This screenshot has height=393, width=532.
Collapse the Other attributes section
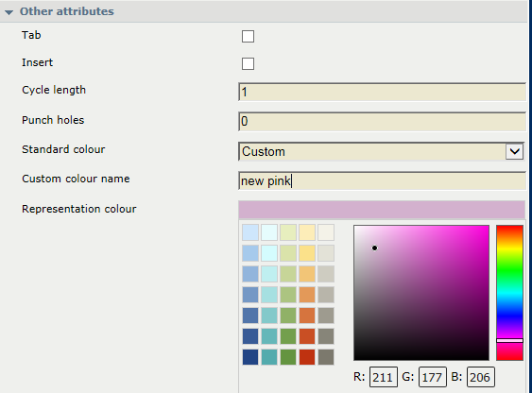(9, 12)
